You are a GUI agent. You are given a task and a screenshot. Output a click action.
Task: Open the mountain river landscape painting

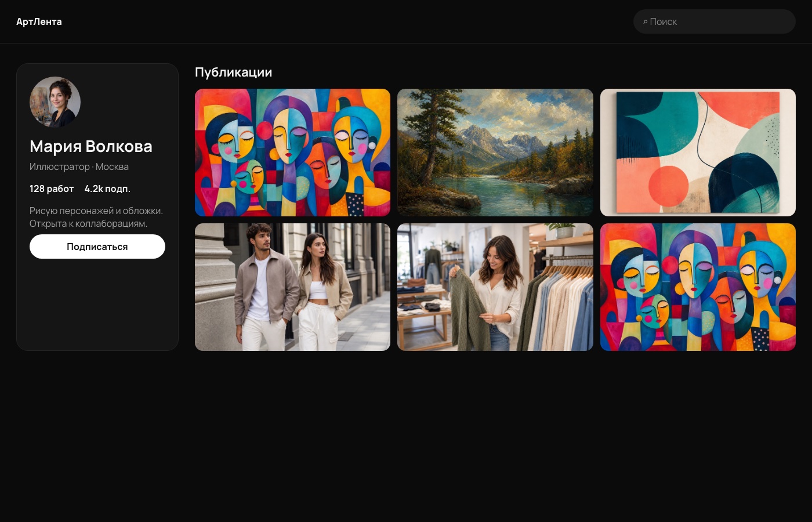[x=495, y=153]
